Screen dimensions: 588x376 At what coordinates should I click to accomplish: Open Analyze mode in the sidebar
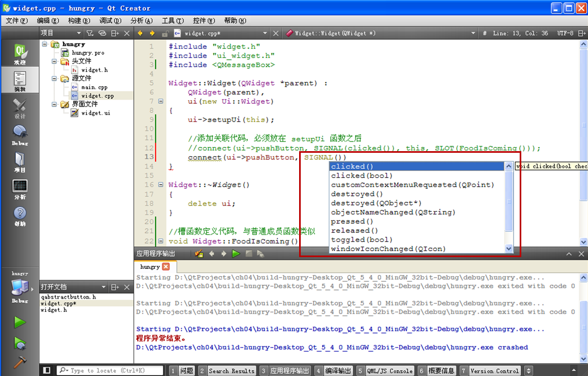pos(19,189)
